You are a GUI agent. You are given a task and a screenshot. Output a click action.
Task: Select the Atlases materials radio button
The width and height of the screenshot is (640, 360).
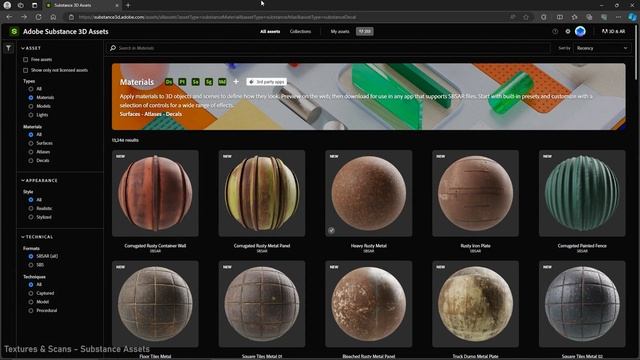31,152
